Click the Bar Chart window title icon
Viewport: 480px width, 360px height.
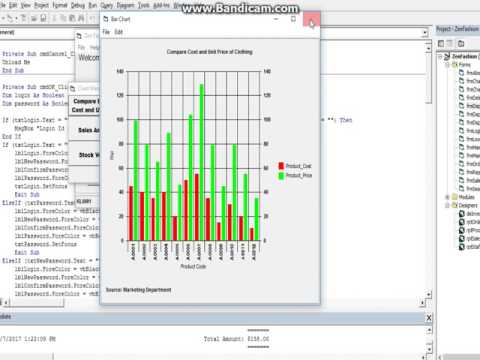pos(106,19)
